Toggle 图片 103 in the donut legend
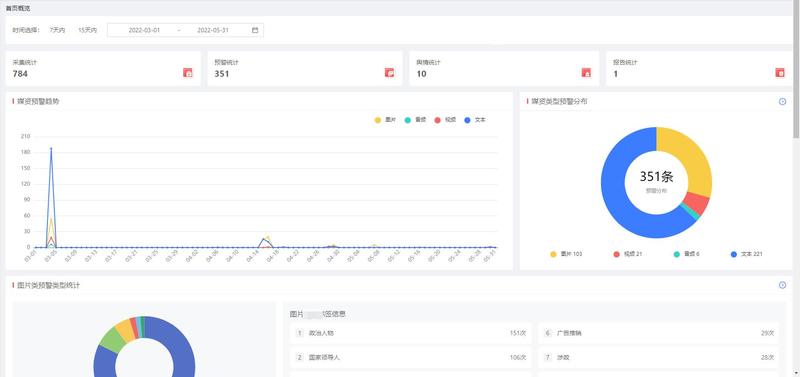Viewport: 800px width, 377px height. click(566, 254)
